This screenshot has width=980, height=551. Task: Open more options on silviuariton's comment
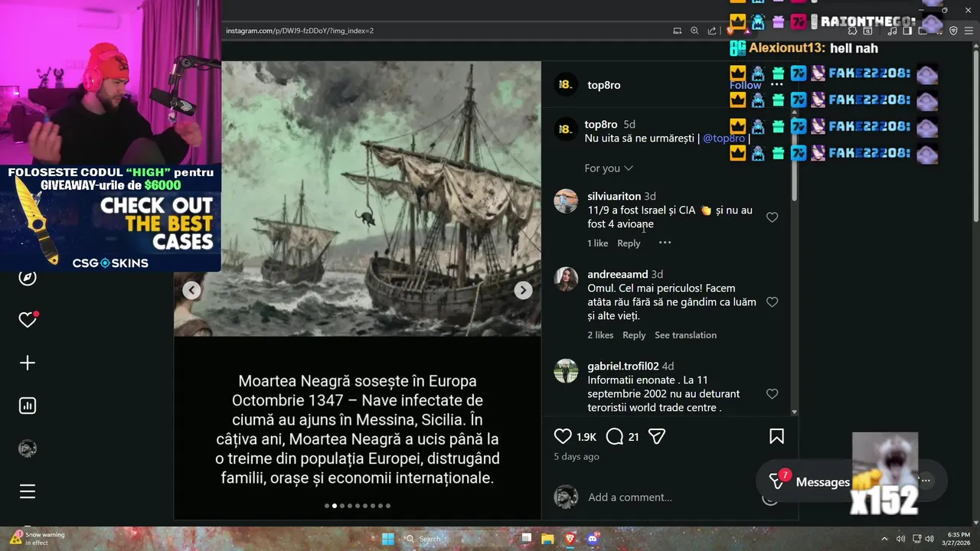click(x=665, y=243)
